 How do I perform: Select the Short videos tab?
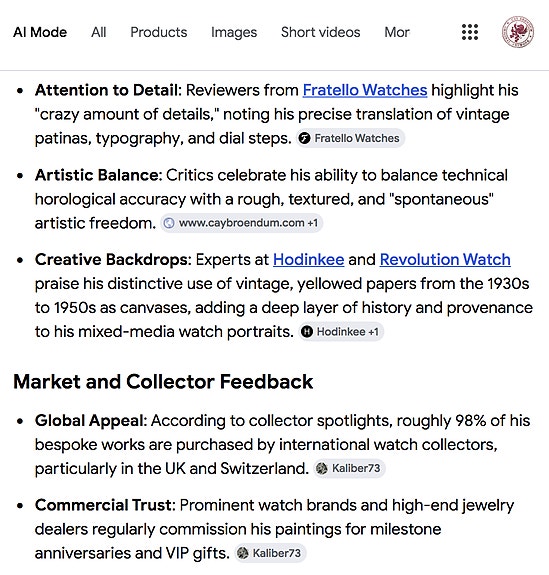point(321,32)
